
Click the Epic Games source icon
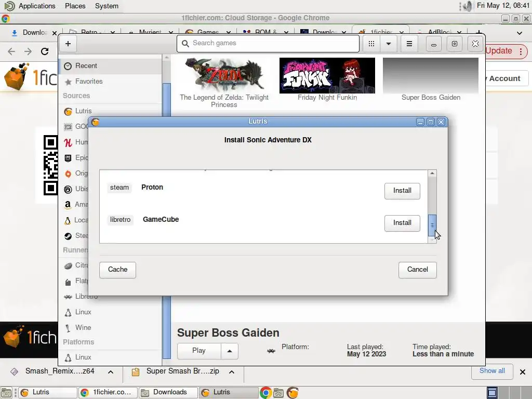tap(68, 158)
